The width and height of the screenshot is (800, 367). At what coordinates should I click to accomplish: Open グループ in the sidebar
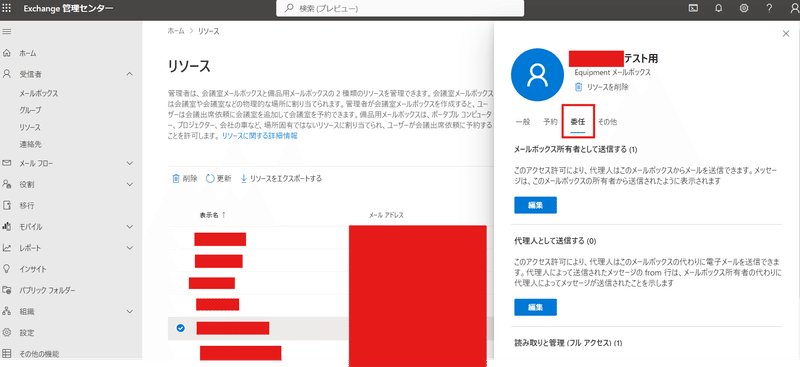point(30,110)
